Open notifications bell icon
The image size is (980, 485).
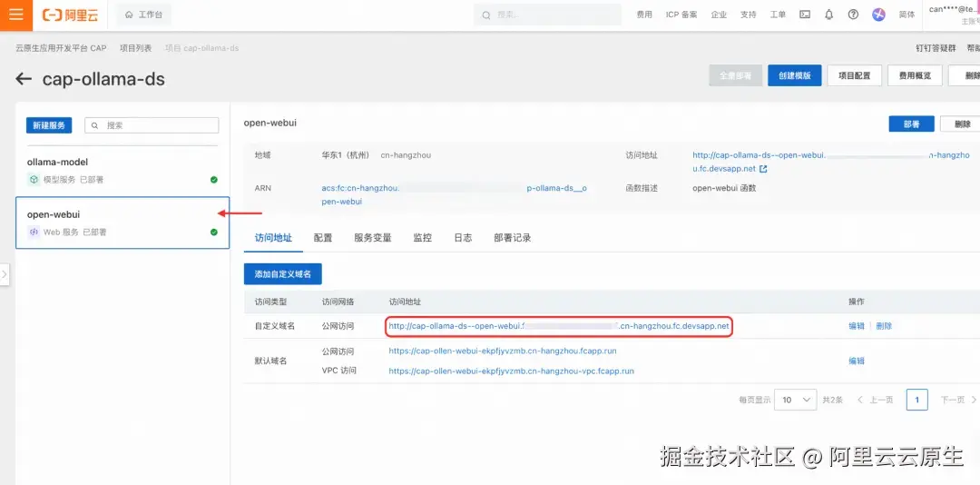click(x=829, y=15)
